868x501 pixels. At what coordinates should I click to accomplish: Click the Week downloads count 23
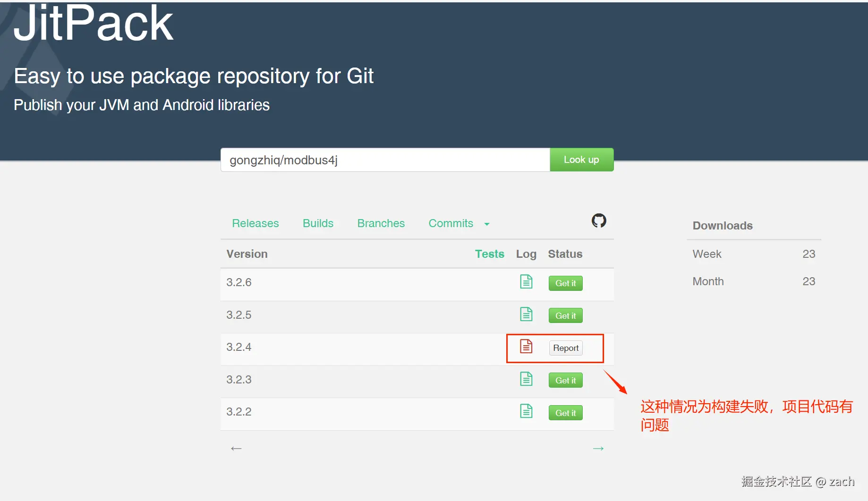click(x=809, y=254)
